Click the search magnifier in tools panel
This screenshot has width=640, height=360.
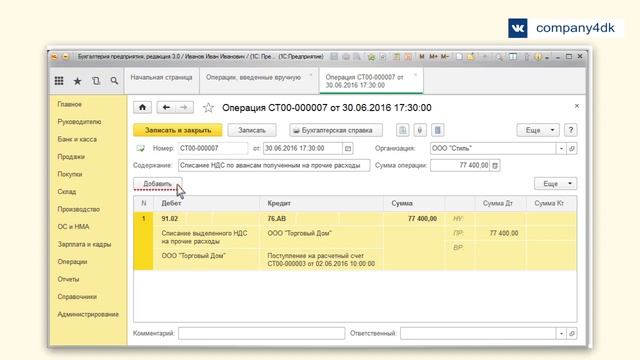pyautogui.click(x=114, y=81)
